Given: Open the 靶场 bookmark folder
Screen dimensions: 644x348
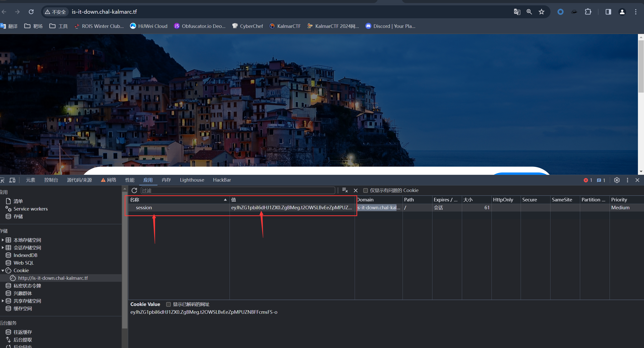Looking at the screenshot, I should coord(33,26).
